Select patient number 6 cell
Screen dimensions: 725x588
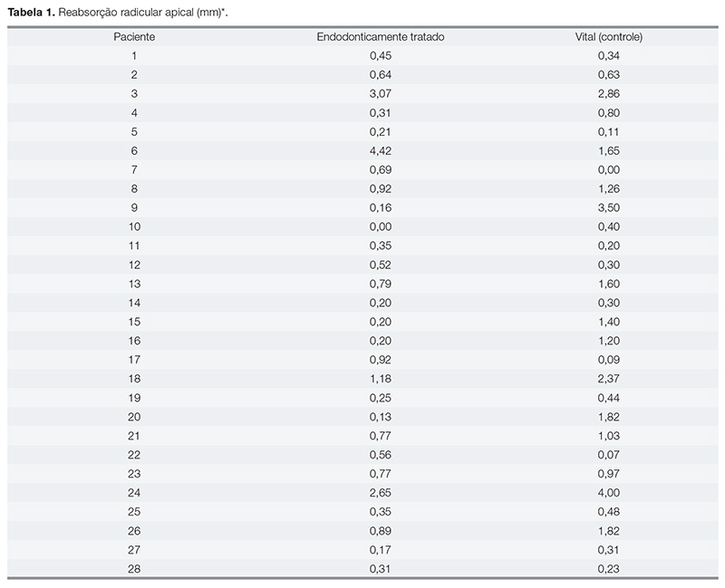click(133, 150)
